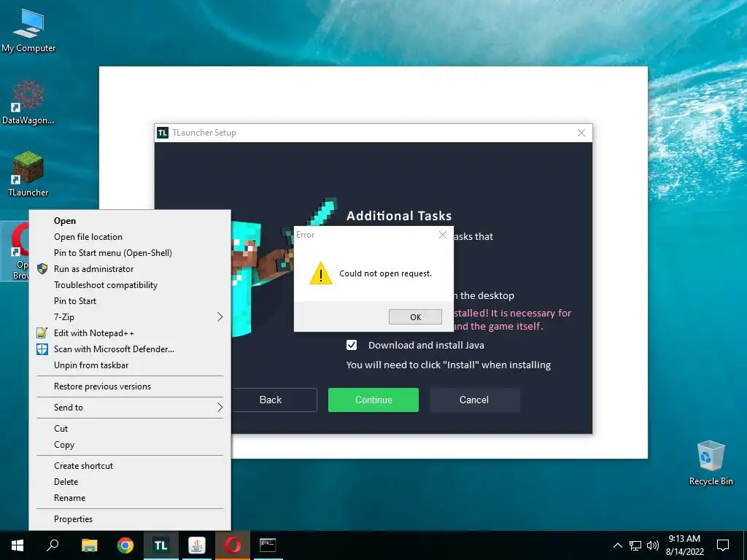The height and width of the screenshot is (560, 747).
Task: Uncheck Download and install Java checkbox
Action: 352,345
